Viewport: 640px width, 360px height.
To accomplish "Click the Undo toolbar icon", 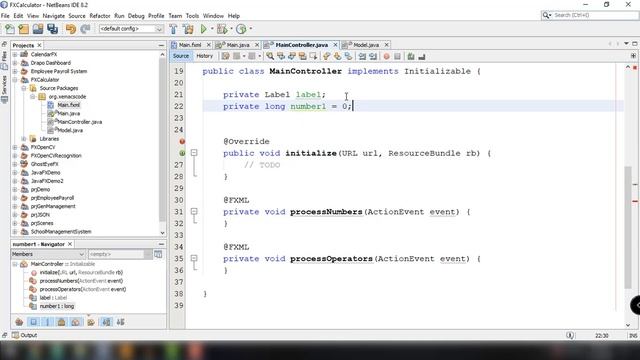I will (x=71, y=29).
